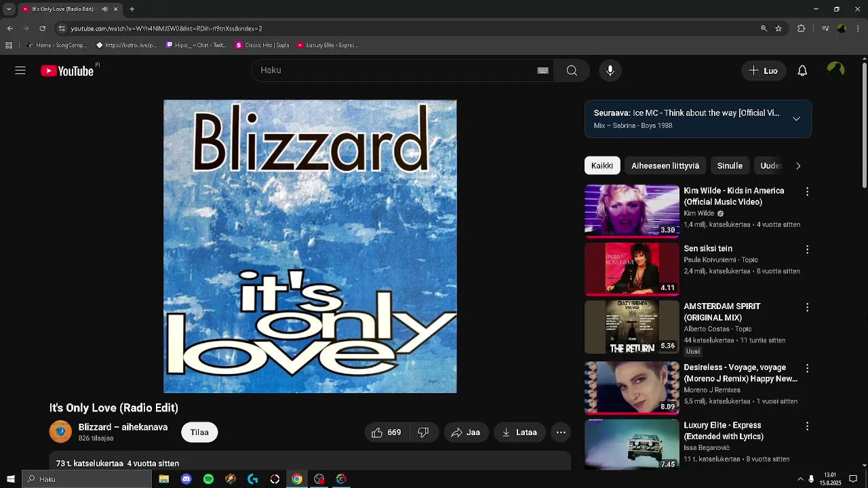Open Chrome profile avatar
Image resolution: width=868 pixels, height=488 pixels.
(842, 28)
